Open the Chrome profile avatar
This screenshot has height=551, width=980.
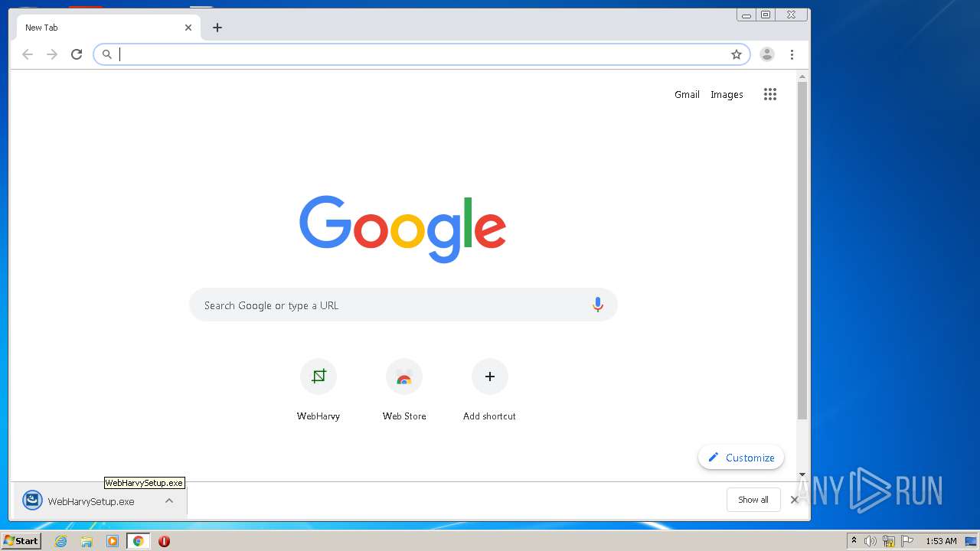pos(767,54)
